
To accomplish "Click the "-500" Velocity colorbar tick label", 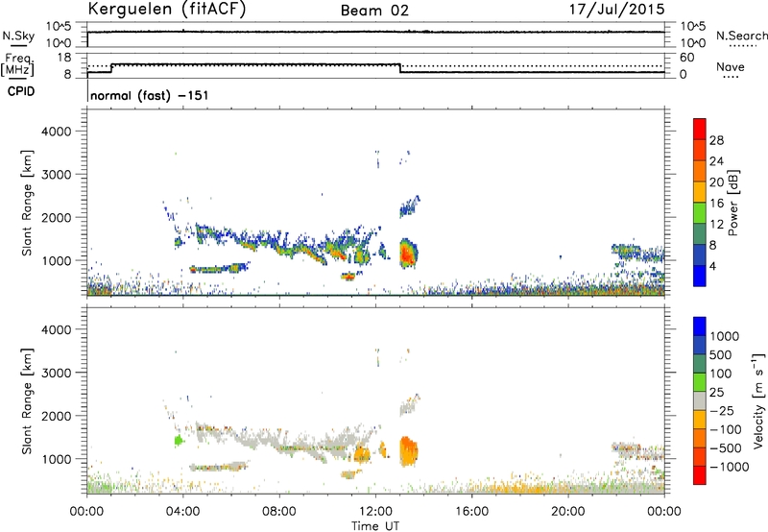I will pos(725,447).
